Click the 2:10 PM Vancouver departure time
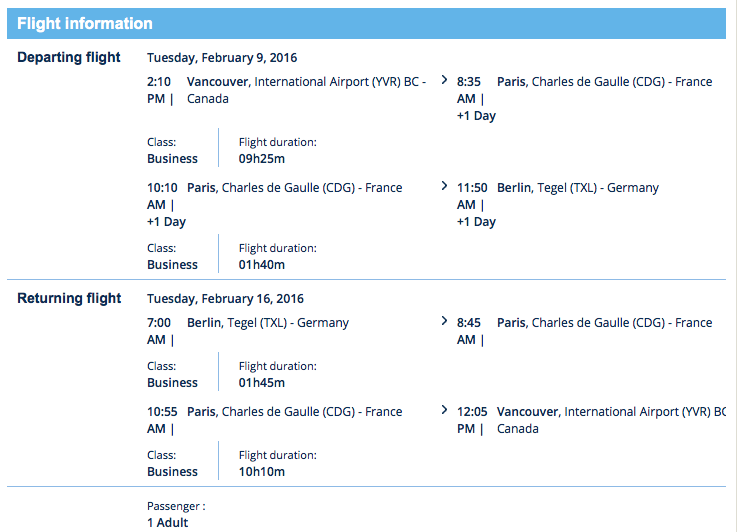Viewport: 742px width, 532px height. (160, 90)
